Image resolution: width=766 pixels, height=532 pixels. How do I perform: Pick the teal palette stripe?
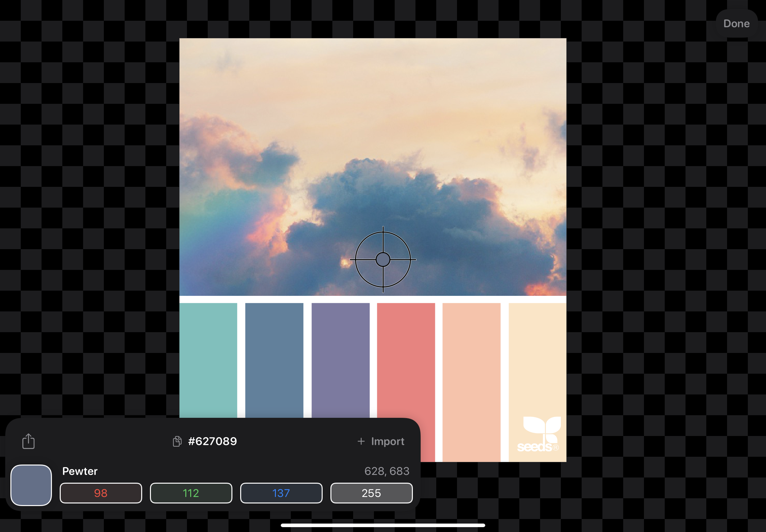pyautogui.click(x=208, y=360)
